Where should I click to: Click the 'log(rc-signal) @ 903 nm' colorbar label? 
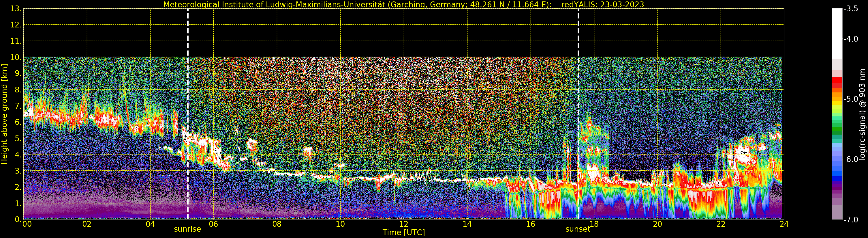[862, 114]
